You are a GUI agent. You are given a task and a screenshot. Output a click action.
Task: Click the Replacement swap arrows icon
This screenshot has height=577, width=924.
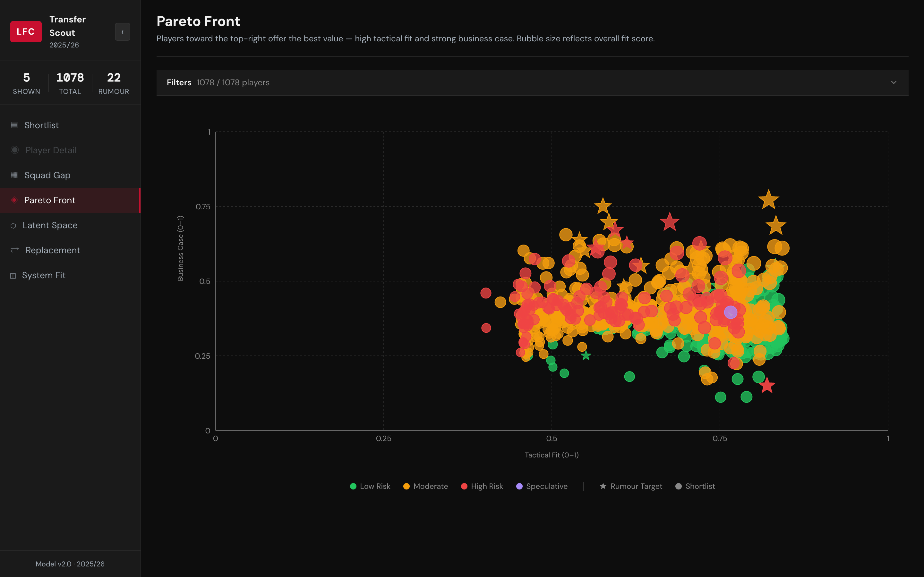[14, 250]
